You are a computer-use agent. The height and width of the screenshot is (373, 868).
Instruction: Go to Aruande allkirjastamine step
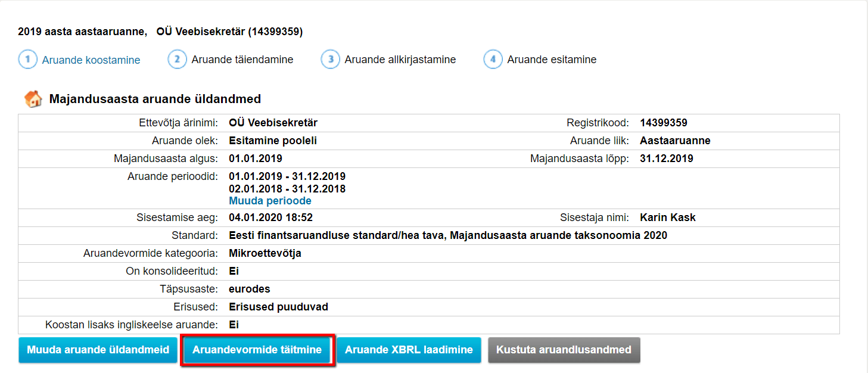[x=400, y=60]
